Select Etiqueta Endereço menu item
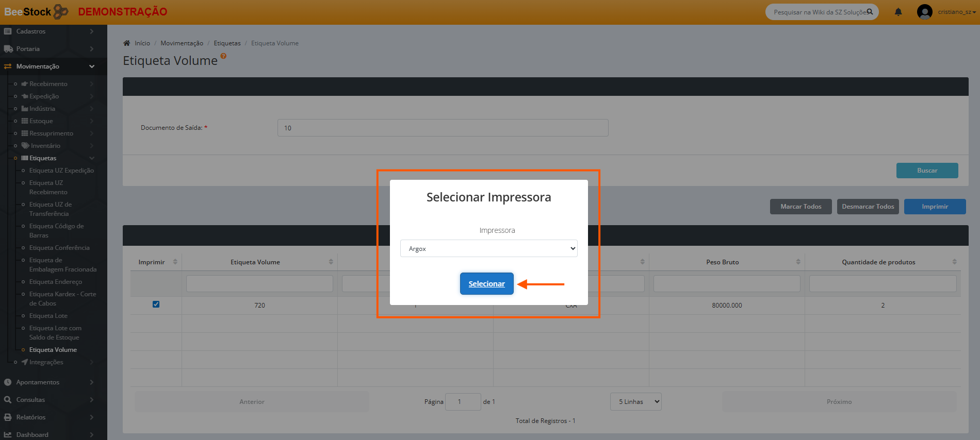The image size is (980, 440). coord(56,282)
